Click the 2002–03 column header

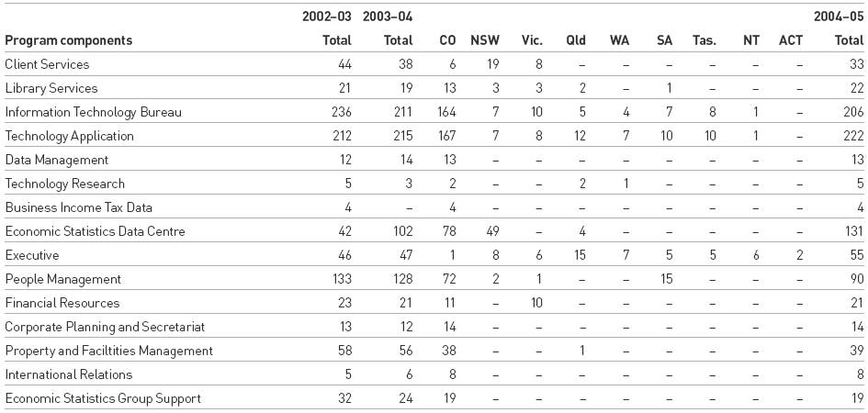pos(329,17)
